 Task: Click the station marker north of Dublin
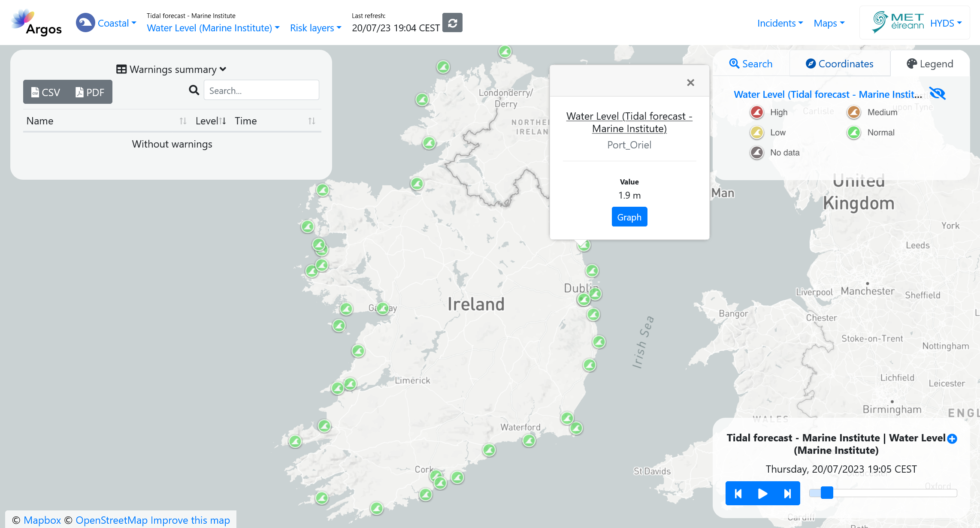point(592,271)
